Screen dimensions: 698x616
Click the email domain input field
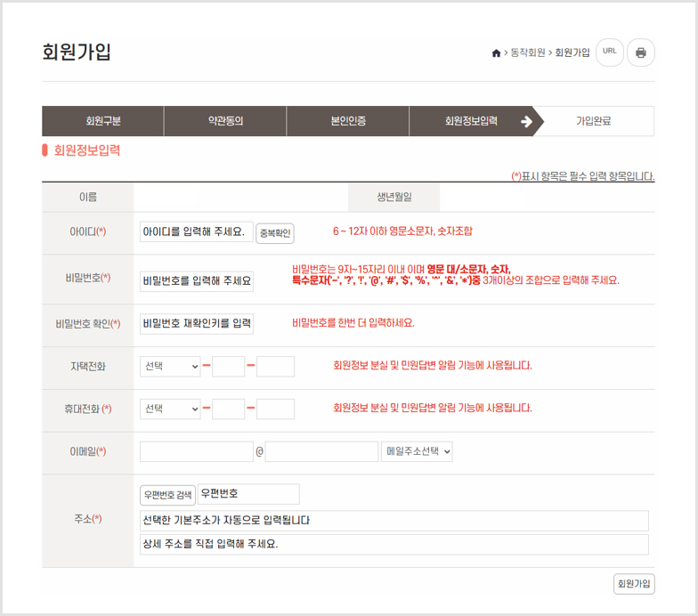click(x=321, y=451)
